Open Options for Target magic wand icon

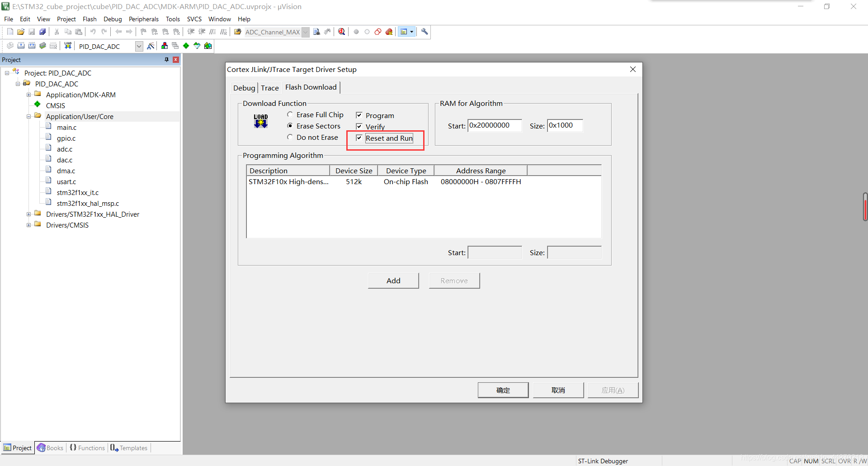click(151, 46)
